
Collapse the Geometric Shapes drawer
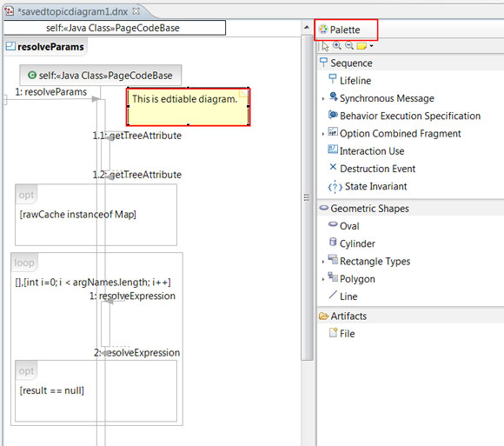(410, 209)
